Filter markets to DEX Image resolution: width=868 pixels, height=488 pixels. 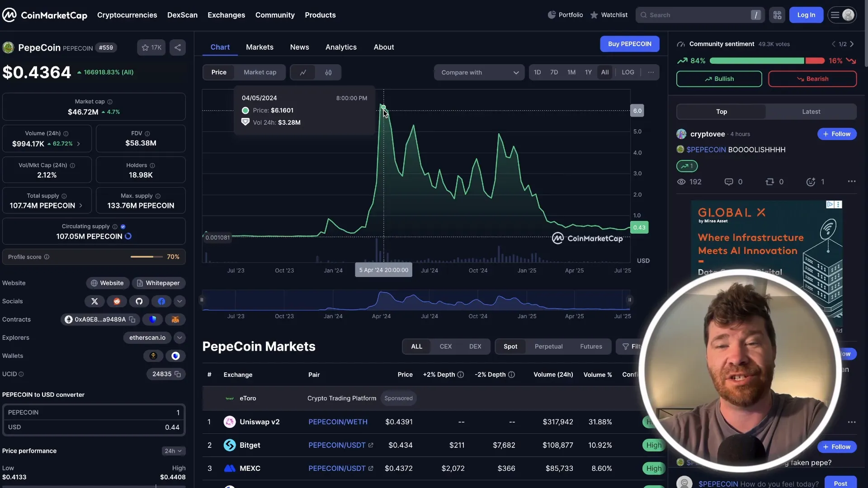coord(475,347)
